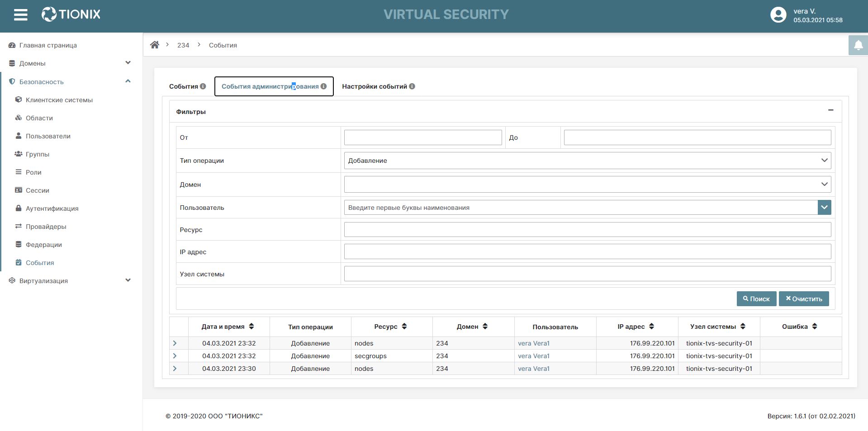Click info icon beside События tab
This screenshot has width=868, height=431.
[x=203, y=86]
